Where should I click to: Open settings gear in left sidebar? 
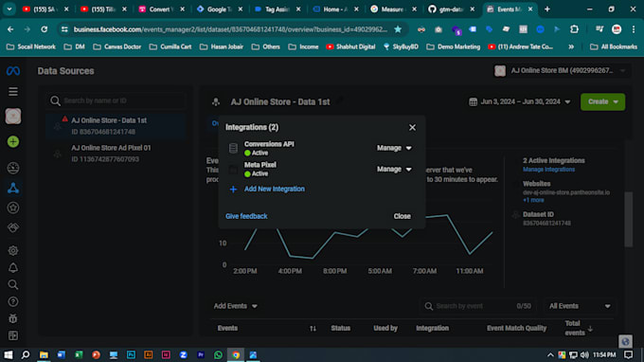[x=13, y=250]
